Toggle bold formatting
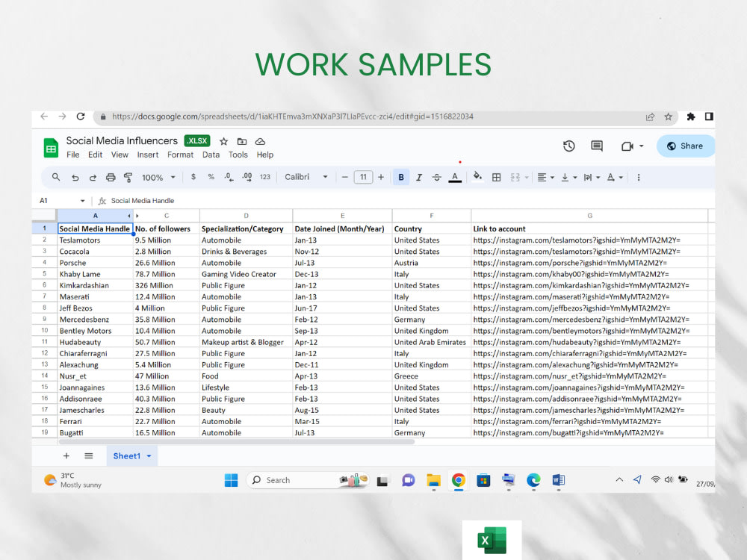The image size is (747, 560). pos(401,177)
